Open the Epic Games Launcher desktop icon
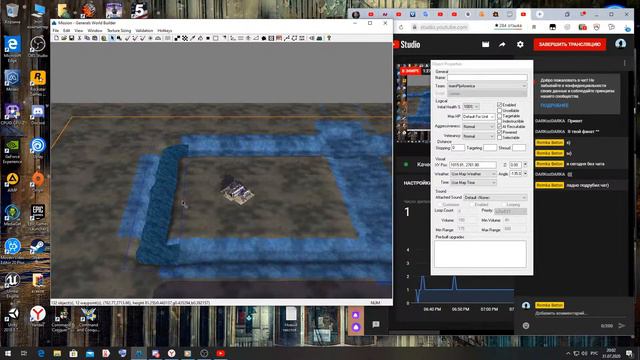Viewport: 640px width, 360px height. tap(38, 216)
